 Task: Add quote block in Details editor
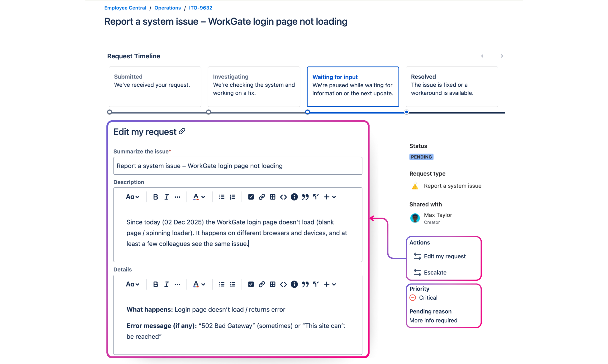(305, 284)
